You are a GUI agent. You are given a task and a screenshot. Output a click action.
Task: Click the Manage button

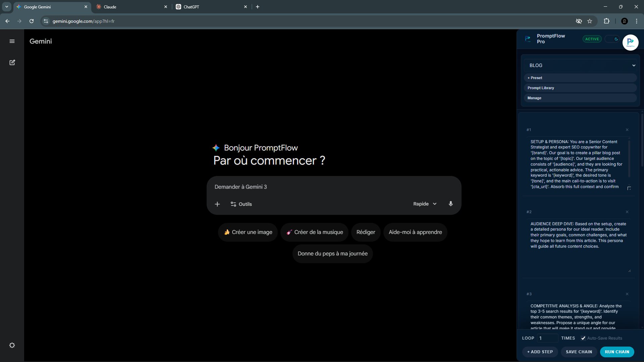point(580,98)
